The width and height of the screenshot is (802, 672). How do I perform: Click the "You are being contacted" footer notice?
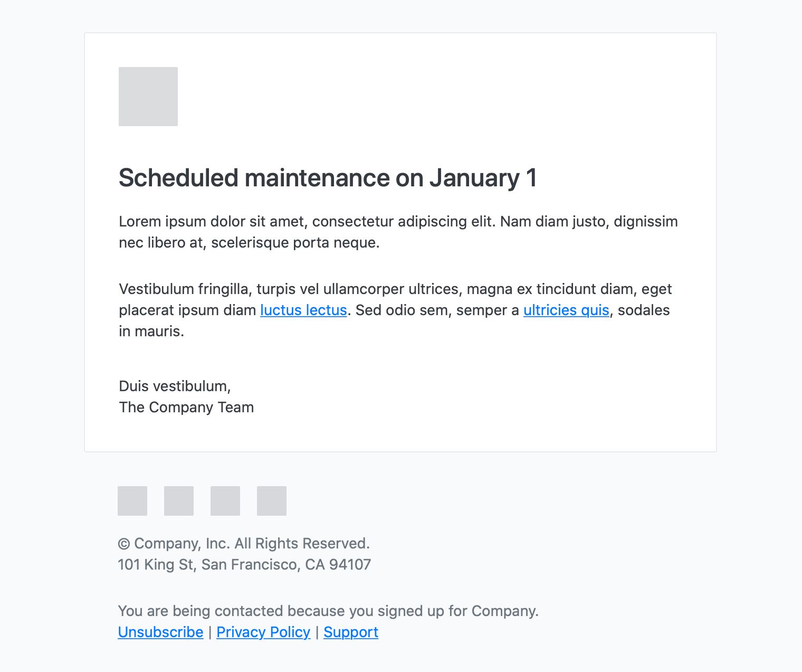pyautogui.click(x=328, y=611)
